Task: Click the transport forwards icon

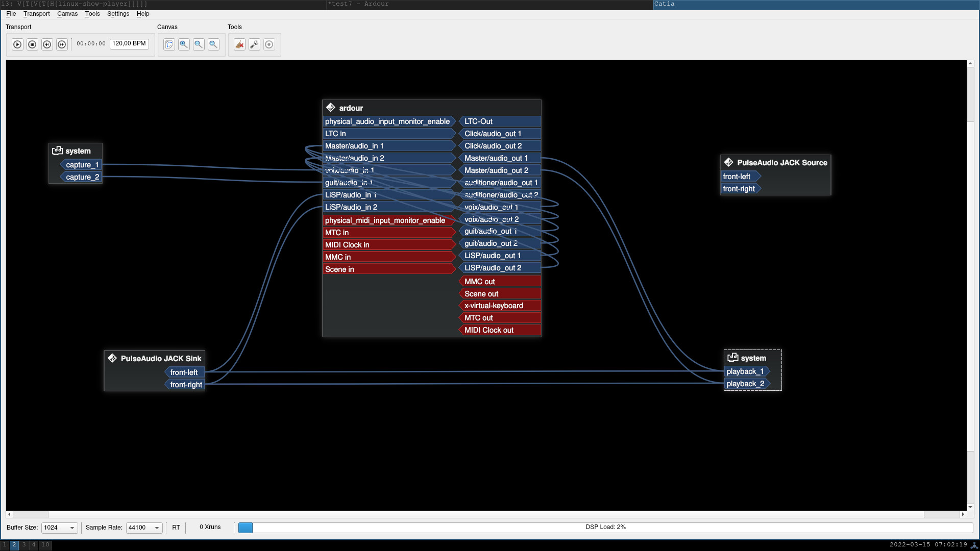Action: (62, 44)
